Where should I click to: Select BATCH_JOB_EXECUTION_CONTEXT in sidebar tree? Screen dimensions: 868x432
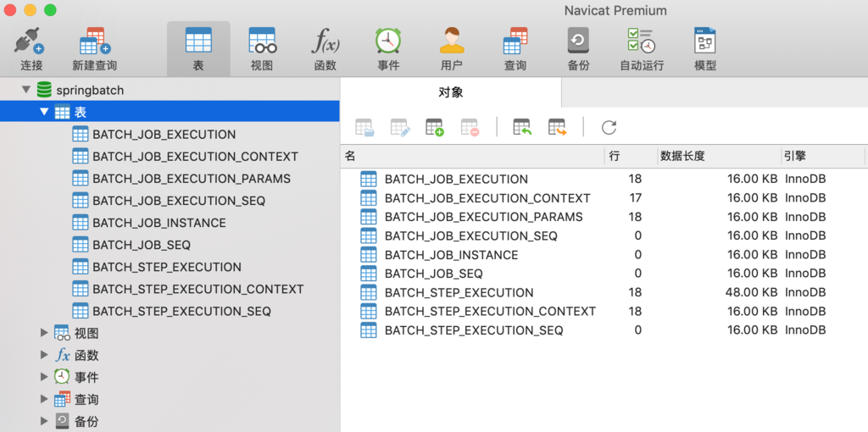tap(196, 157)
